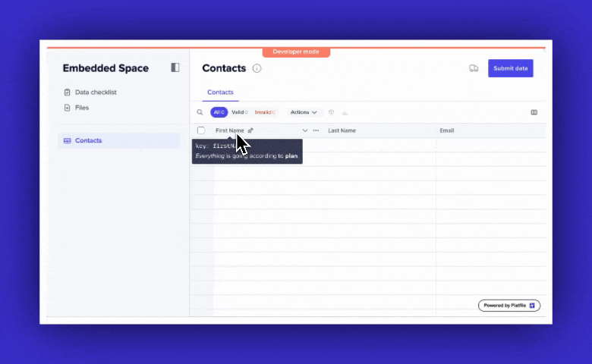Click the Data checklist clipboard icon
This screenshot has width=592, height=364.
pyautogui.click(x=68, y=92)
